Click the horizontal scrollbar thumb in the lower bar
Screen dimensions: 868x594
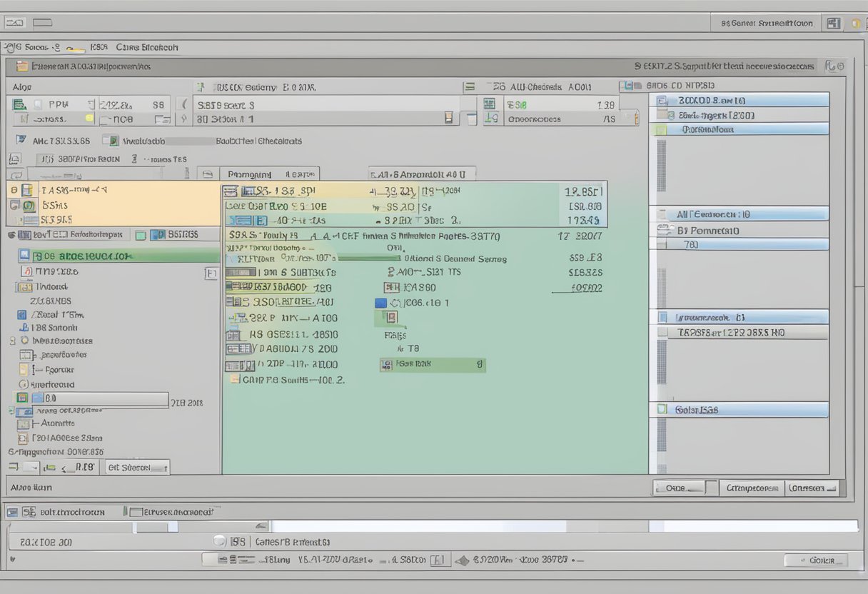tap(156, 527)
